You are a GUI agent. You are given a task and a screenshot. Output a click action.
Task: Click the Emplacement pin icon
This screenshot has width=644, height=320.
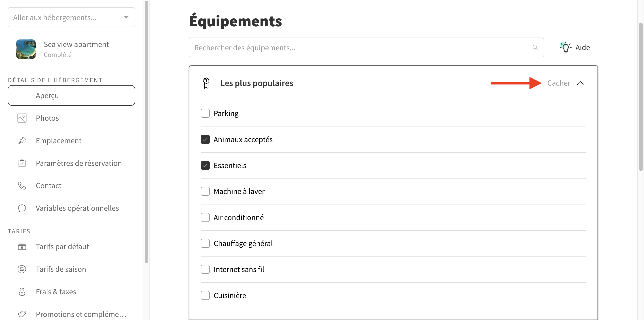click(22, 141)
